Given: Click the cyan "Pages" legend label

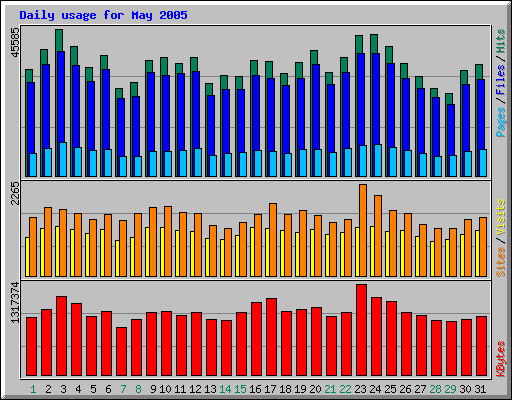Looking at the screenshot, I should pyautogui.click(x=501, y=122).
